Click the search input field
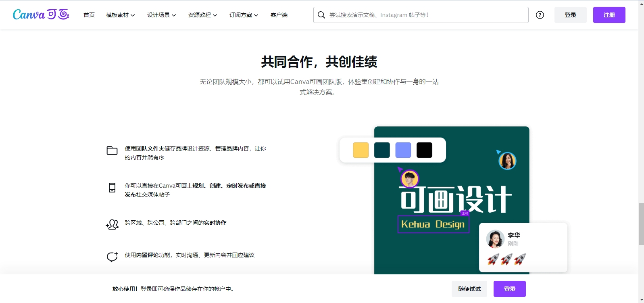The height and width of the screenshot is (303, 644). [421, 15]
